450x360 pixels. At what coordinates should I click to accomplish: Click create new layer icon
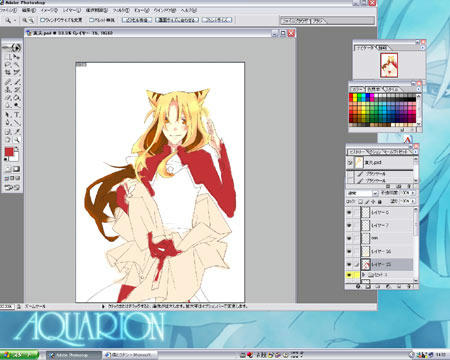pyautogui.click(x=399, y=286)
